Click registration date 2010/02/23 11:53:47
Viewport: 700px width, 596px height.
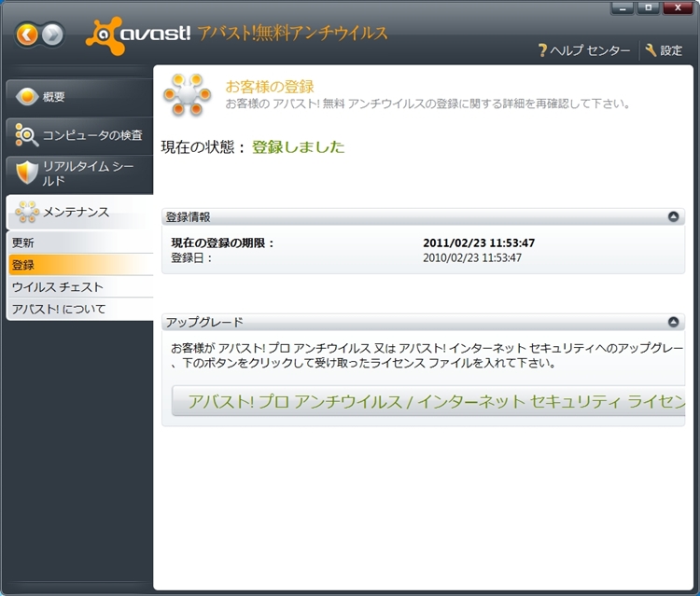(472, 257)
